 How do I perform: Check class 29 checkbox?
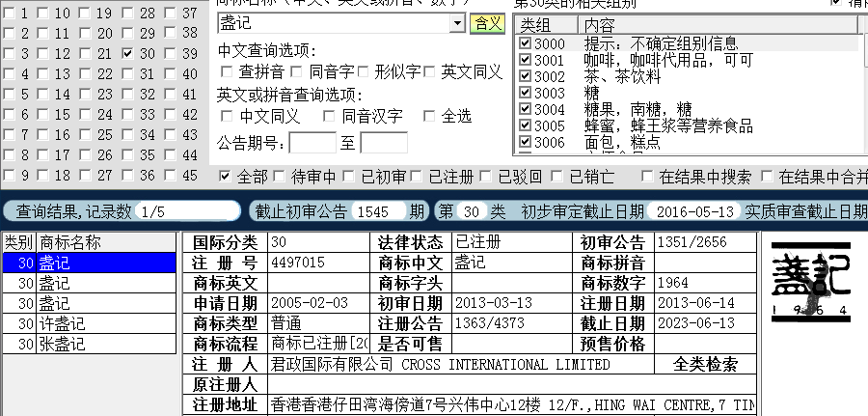click(128, 33)
